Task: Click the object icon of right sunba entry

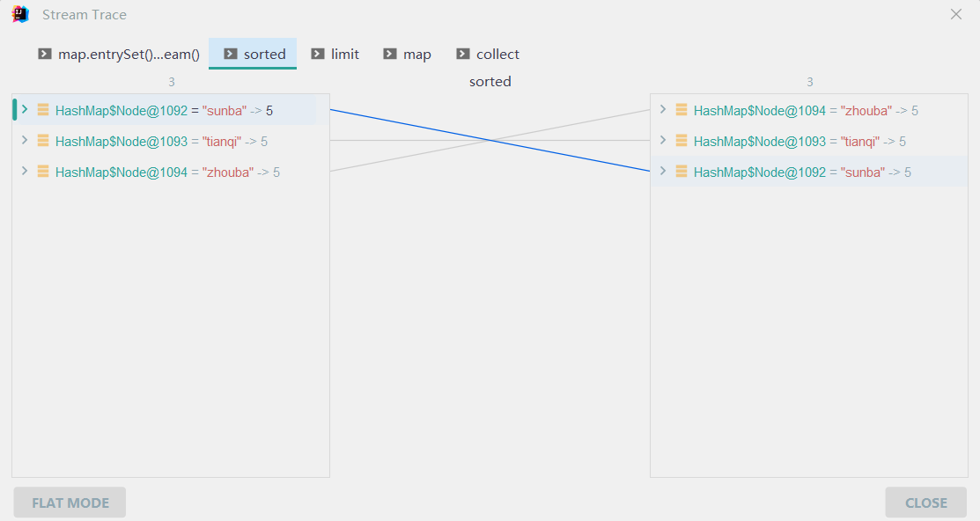Action: click(682, 171)
